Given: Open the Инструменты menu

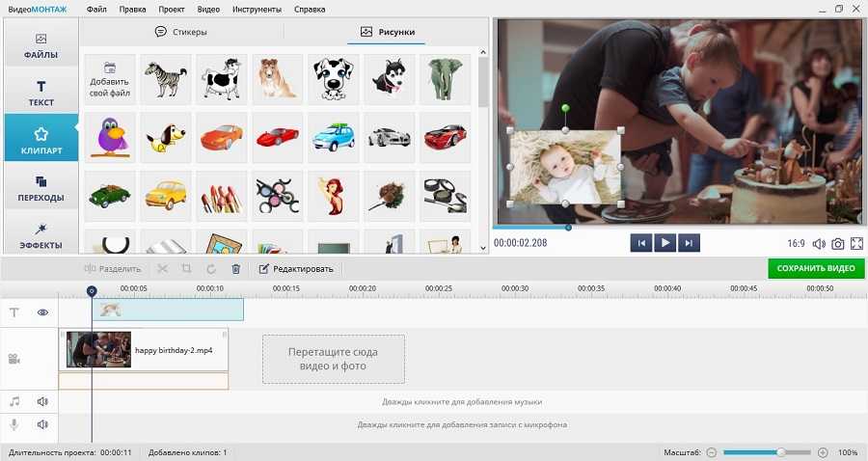Looking at the screenshot, I should [257, 10].
